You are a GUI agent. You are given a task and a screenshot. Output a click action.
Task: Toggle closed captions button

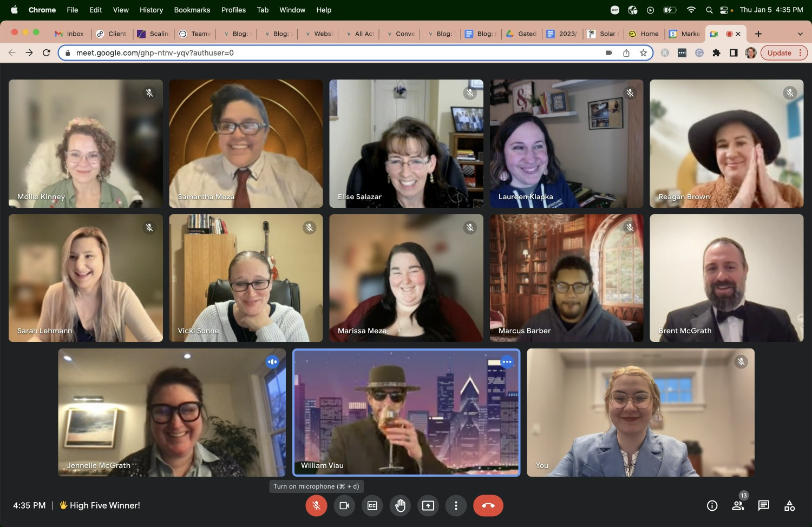point(372,505)
